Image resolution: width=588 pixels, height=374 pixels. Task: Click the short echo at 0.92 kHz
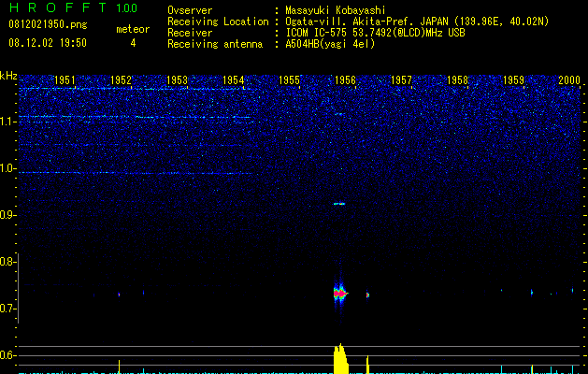tap(339, 204)
